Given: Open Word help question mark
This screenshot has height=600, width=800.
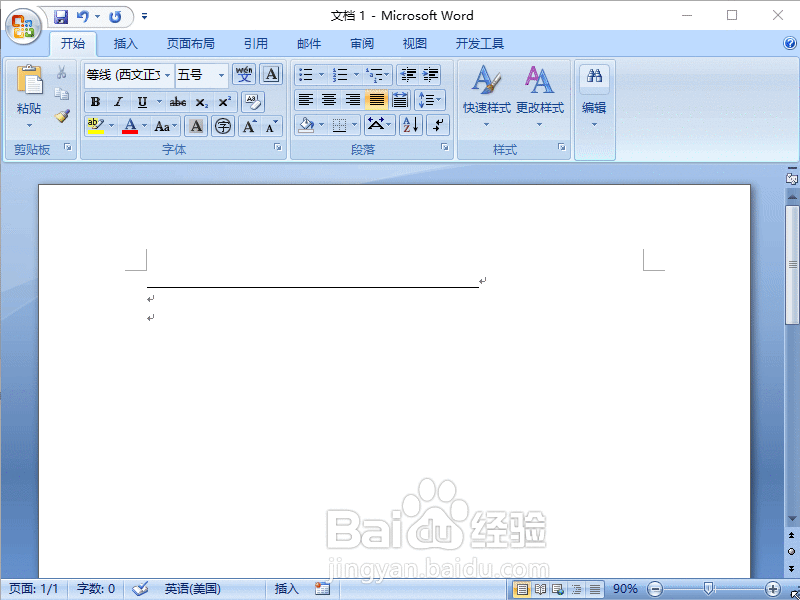Looking at the screenshot, I should tap(790, 43).
